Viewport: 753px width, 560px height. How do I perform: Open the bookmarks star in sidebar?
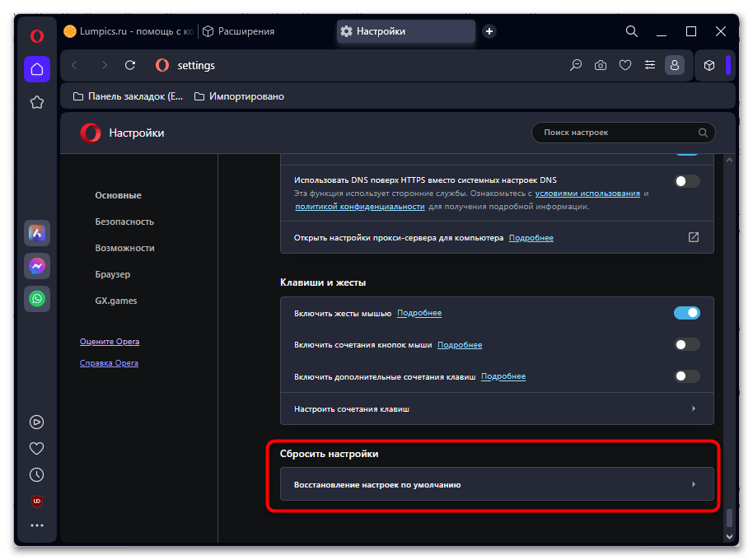pos(37,102)
